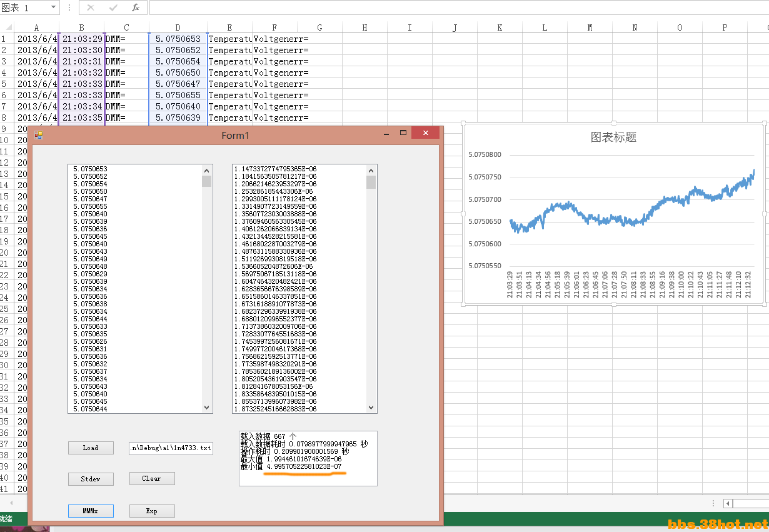The width and height of the screenshot is (769, 532).
Task: Select column F header in Excel
Action: click(274, 28)
